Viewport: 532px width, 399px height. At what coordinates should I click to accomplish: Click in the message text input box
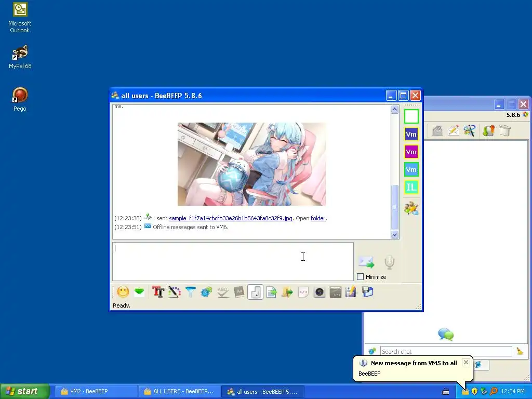(233, 261)
